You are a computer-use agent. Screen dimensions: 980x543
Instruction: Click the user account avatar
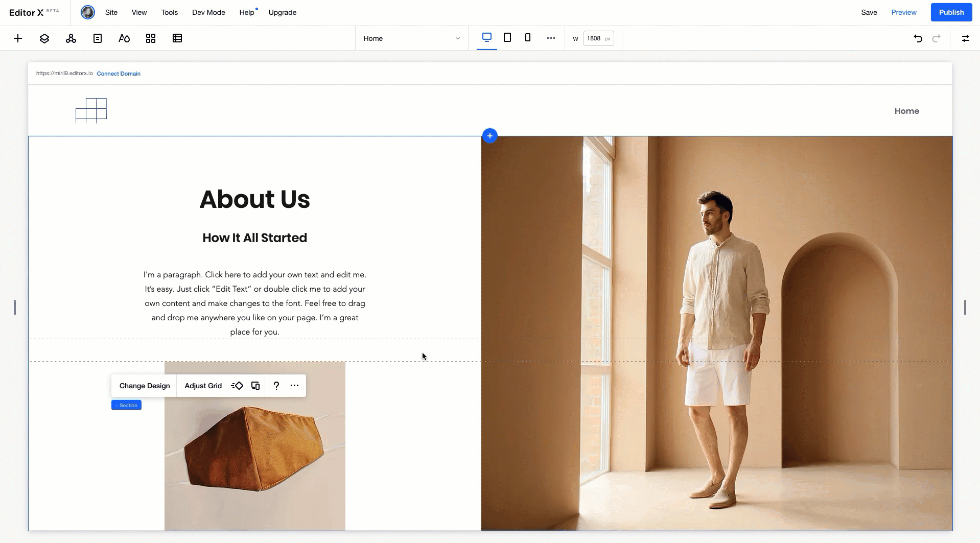88,12
